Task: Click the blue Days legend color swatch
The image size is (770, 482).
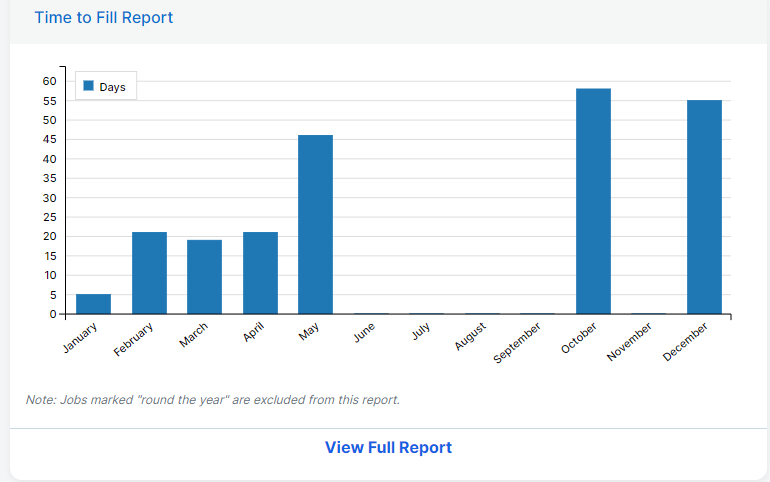Action: pos(87,87)
